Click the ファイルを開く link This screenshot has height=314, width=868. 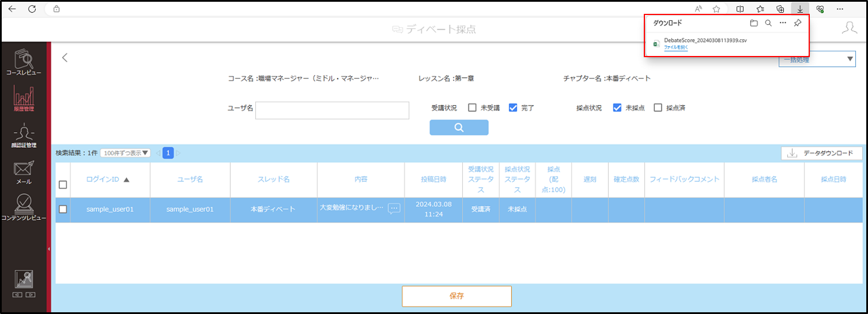[x=676, y=47]
